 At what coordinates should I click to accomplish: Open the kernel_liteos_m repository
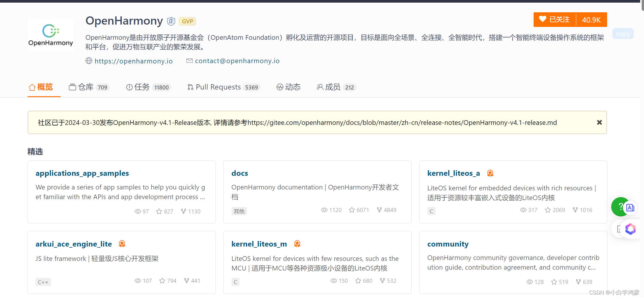259,244
